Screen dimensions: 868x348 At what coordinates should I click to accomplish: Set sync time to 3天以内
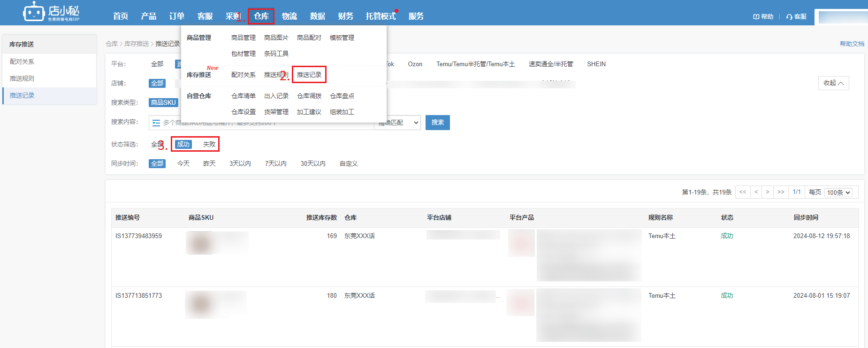240,163
